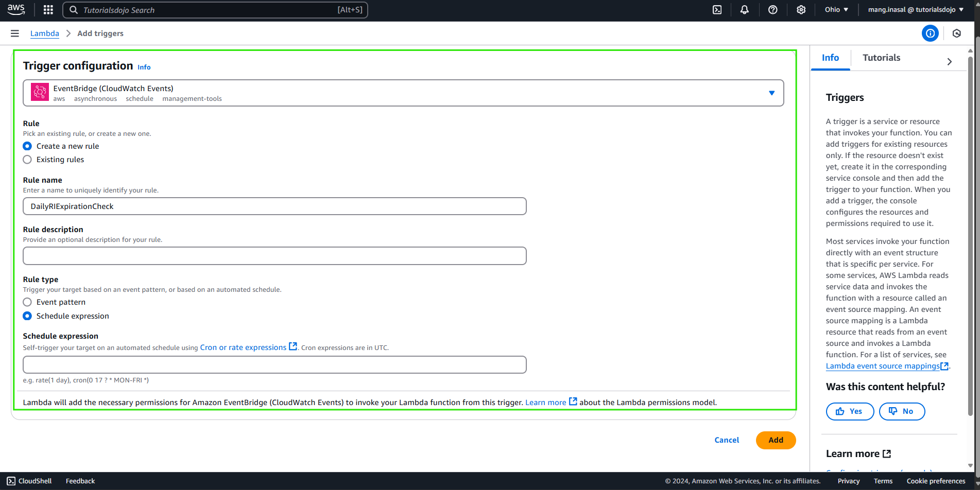Open the help question mark menu
The height and width of the screenshot is (490, 980).
pyautogui.click(x=773, y=10)
